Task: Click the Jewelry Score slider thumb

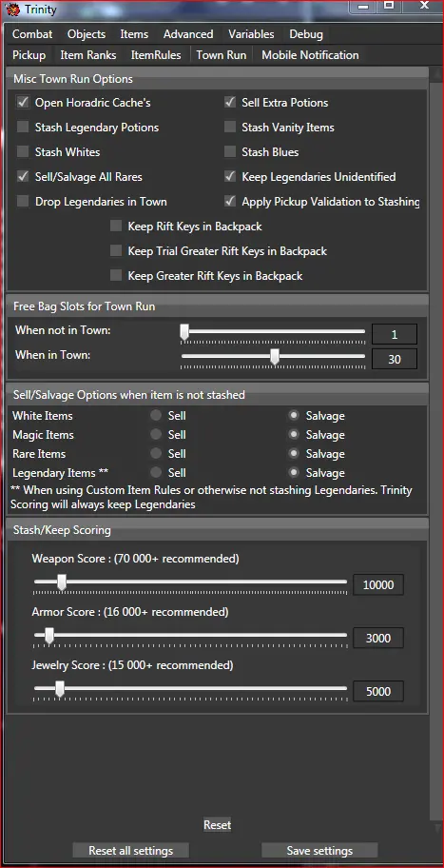Action: [x=60, y=689]
